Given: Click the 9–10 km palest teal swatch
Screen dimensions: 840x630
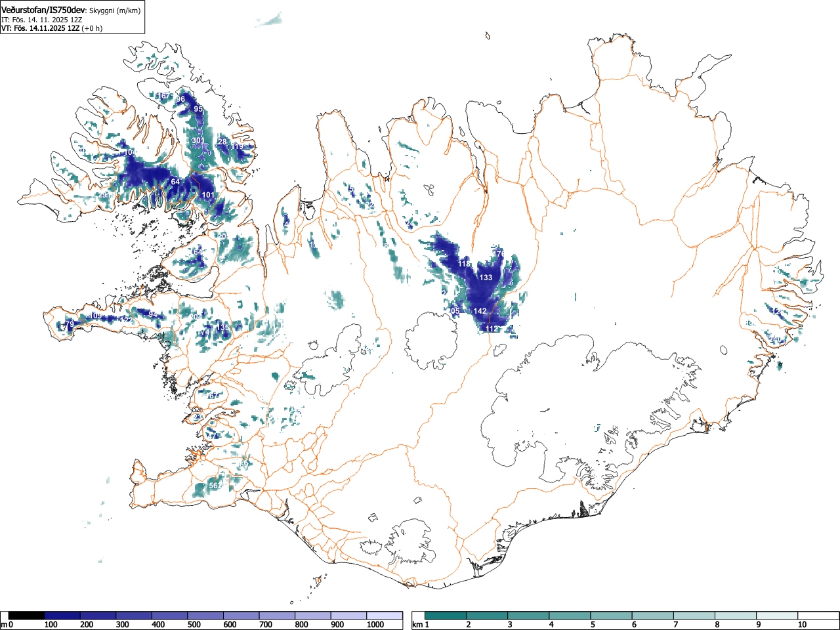Looking at the screenshot, I should click(x=777, y=616).
